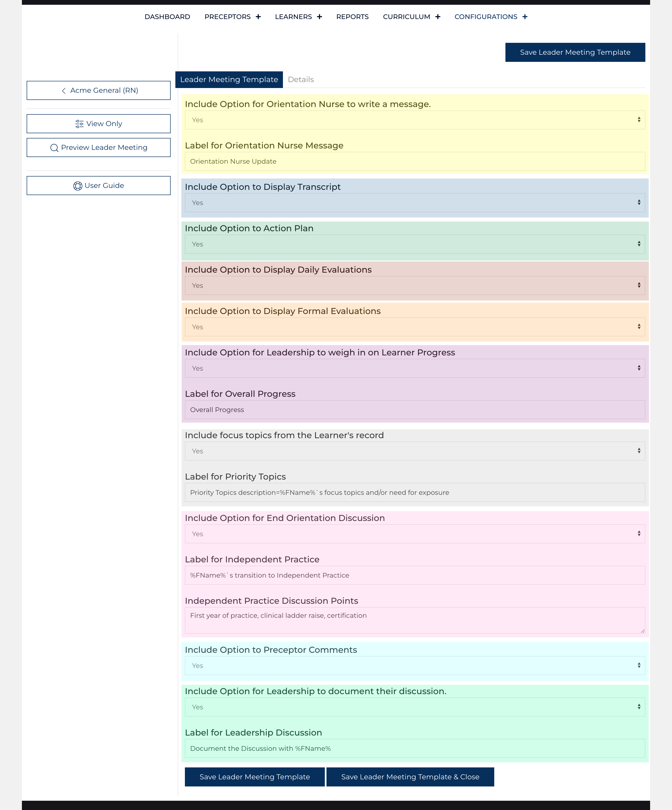Click the Label for Overall Progress field
The image size is (672, 810).
pos(414,410)
